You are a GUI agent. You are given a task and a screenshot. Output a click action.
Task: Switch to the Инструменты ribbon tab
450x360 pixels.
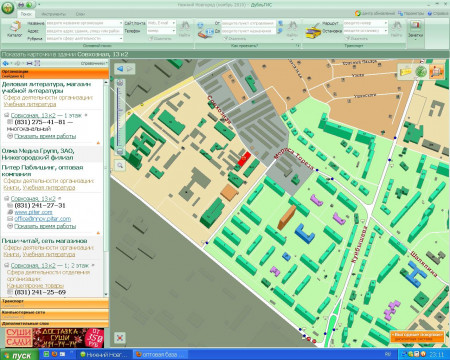[53, 14]
